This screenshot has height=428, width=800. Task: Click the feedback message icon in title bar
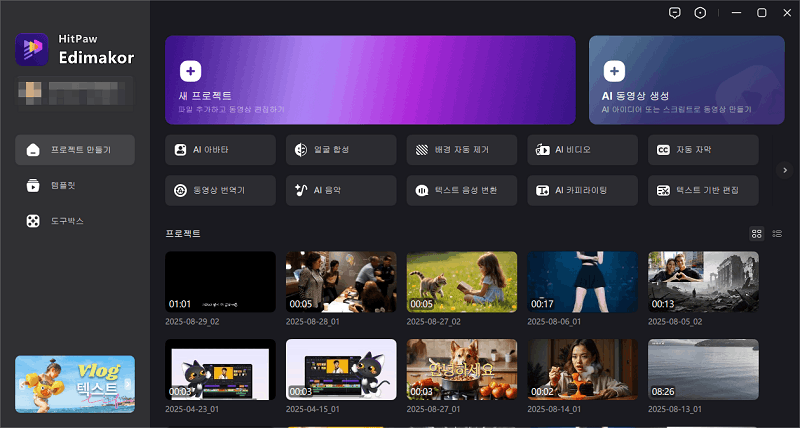tap(675, 13)
